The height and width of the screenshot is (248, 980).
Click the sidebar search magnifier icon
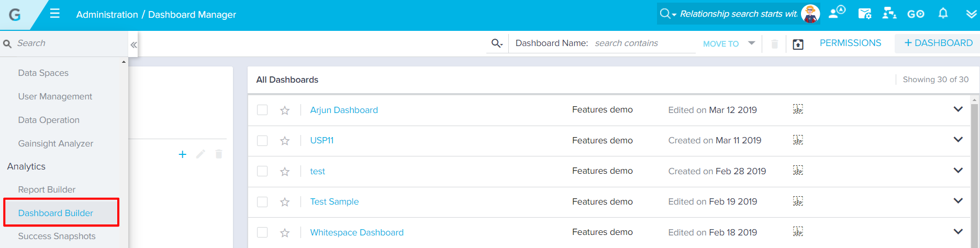(x=7, y=44)
